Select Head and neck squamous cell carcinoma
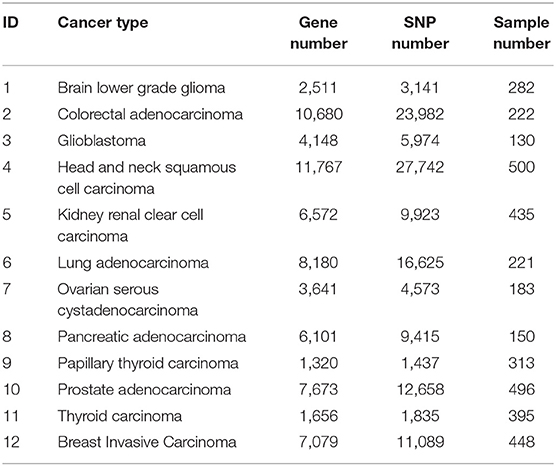Viewport: 556px width, 466px height. (x=147, y=178)
